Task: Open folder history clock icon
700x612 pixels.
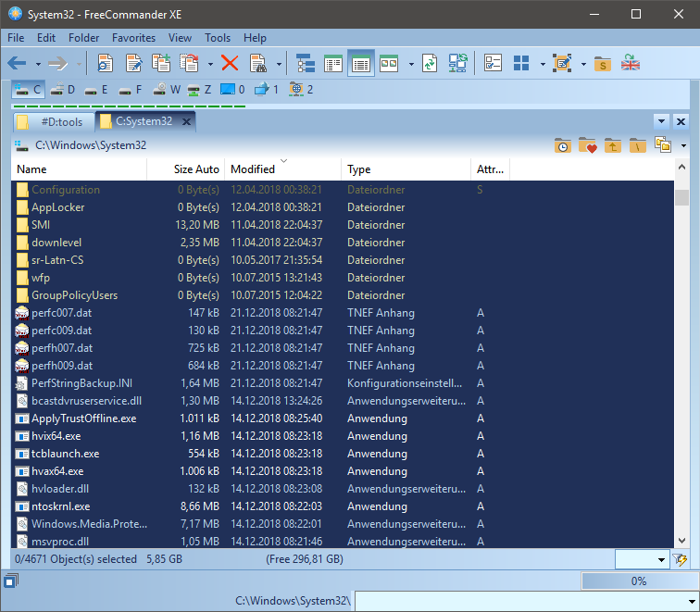Action: coord(563,145)
